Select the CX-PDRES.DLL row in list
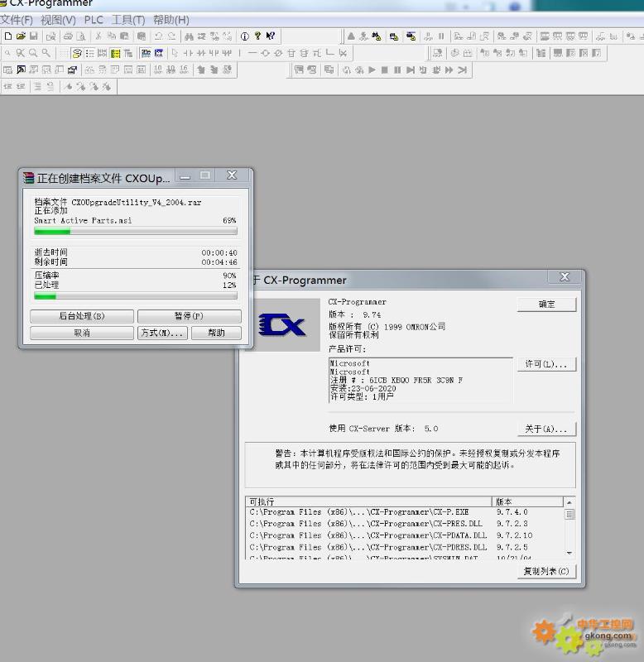The height and width of the screenshot is (662, 644). point(405,547)
